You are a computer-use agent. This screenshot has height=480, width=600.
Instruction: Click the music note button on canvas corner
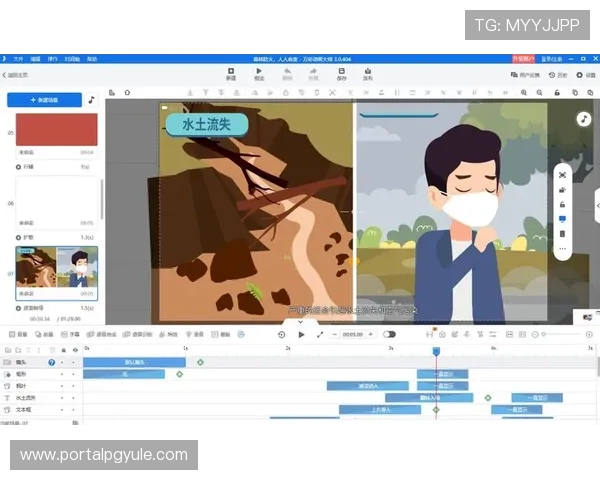coord(583,119)
